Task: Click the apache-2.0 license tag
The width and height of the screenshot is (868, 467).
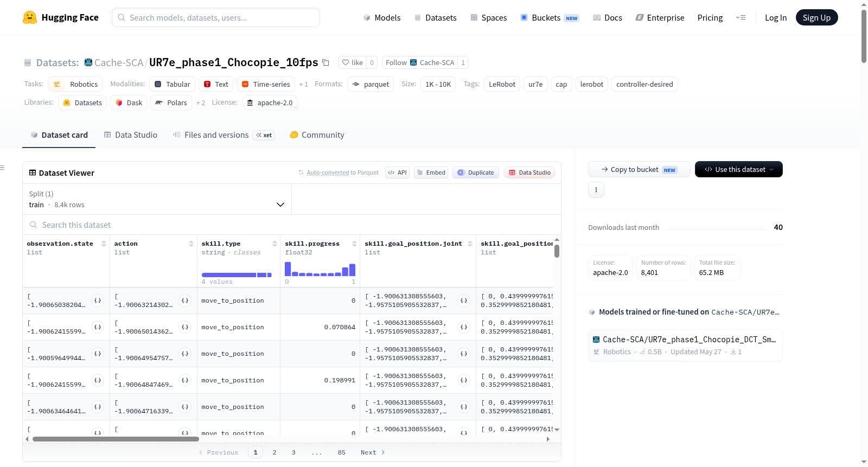Action: tap(270, 103)
